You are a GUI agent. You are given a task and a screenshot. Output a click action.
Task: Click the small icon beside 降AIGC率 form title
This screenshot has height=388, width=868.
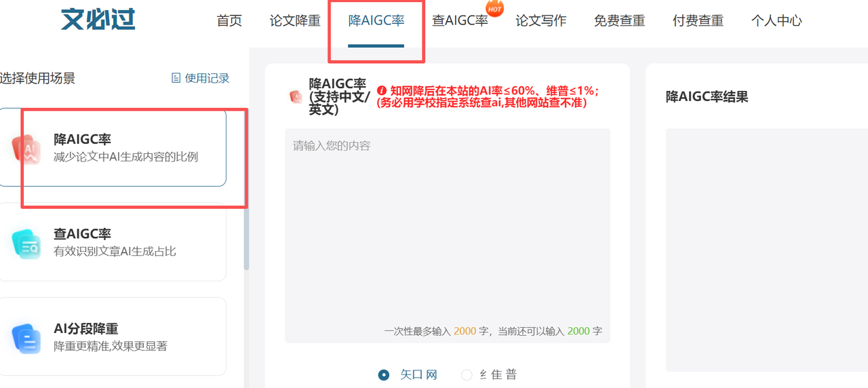(296, 97)
